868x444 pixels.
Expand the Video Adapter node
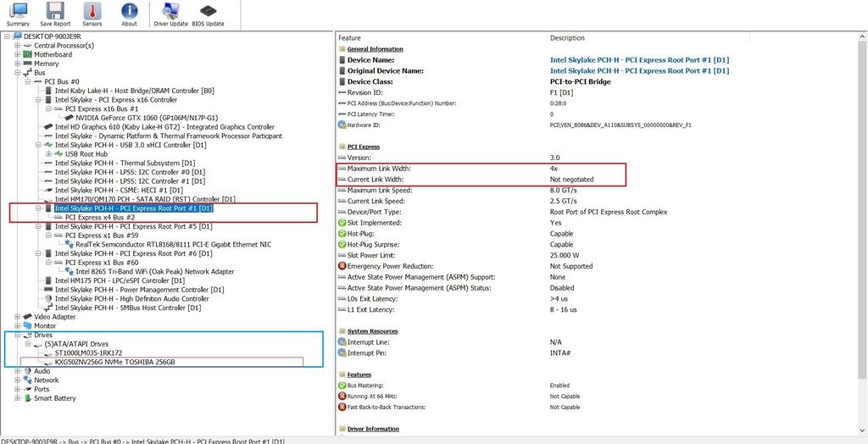[x=17, y=317]
